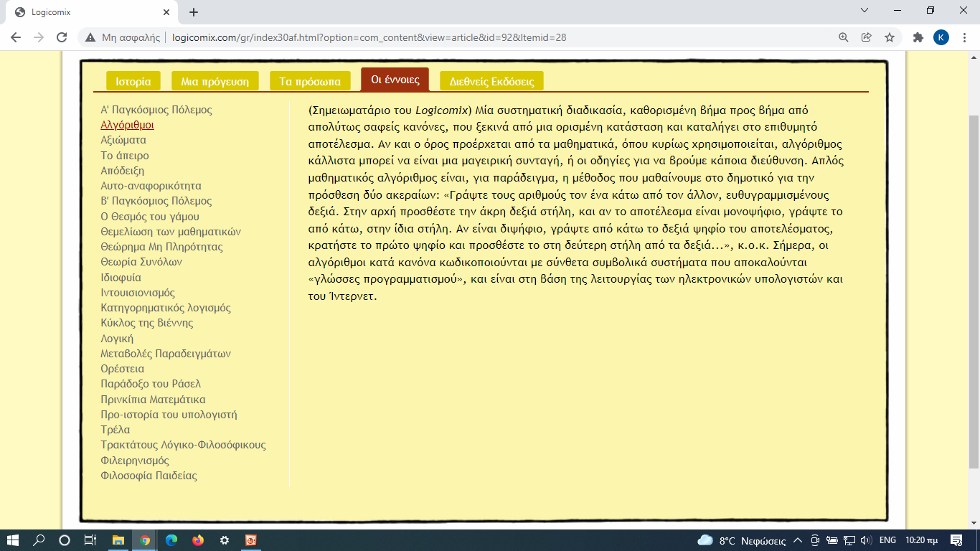Switch to Chrome on the taskbar
Image resolution: width=980 pixels, height=551 pixels.
(x=145, y=540)
